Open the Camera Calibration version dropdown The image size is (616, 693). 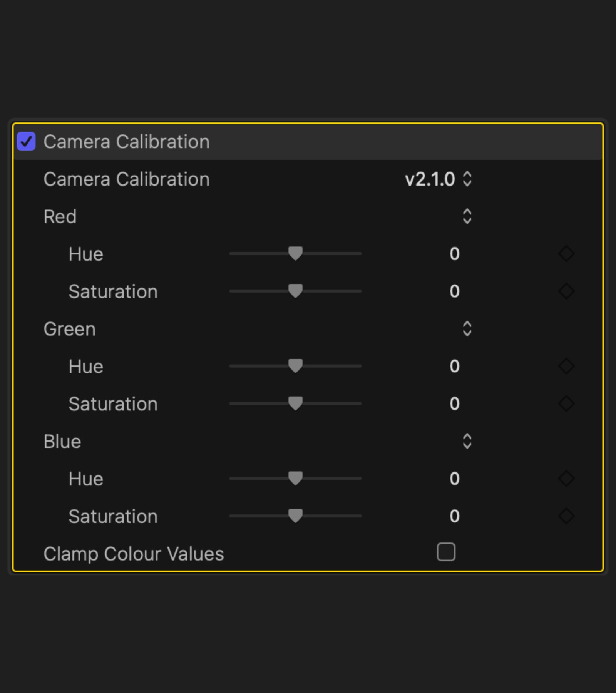point(467,179)
